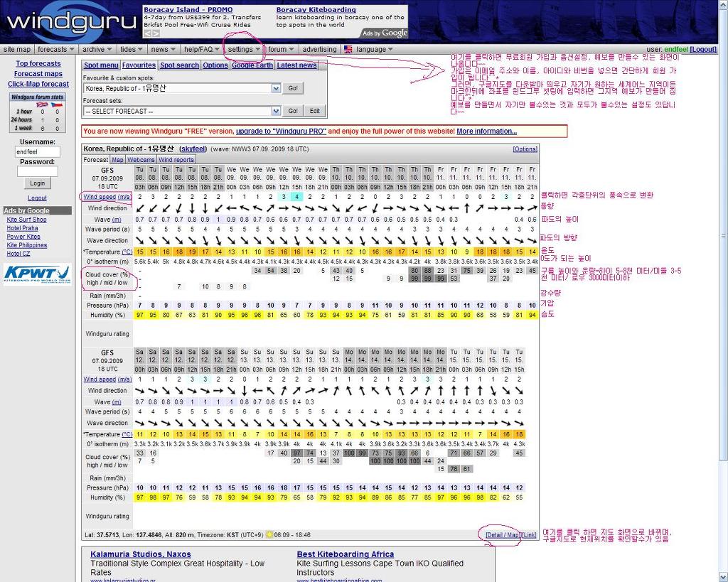Screen dimensions: 728x582
Task: Expand the forum menu
Action: [x=281, y=49]
